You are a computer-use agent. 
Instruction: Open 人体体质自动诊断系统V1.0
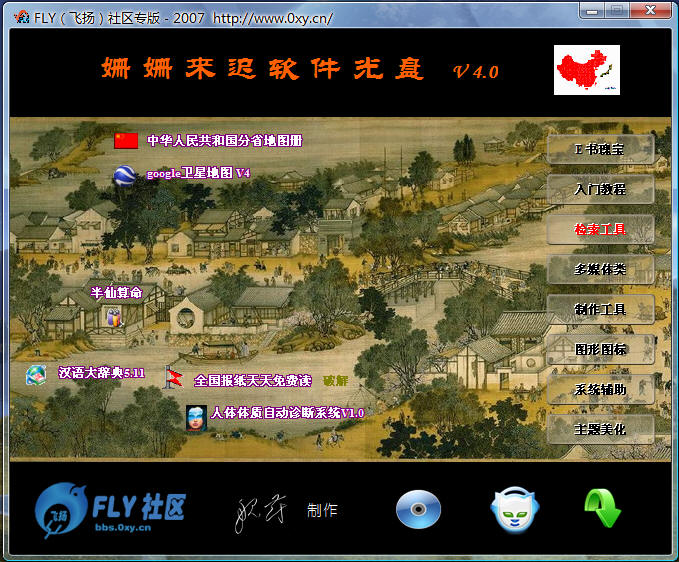coord(288,413)
